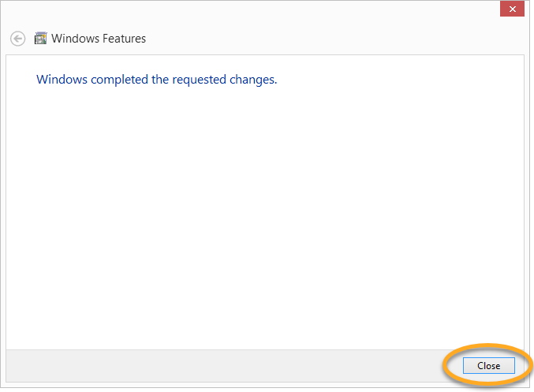Viewport: 534px width, 392px height.
Task: Click the word "Features" in the title
Action: click(x=122, y=38)
